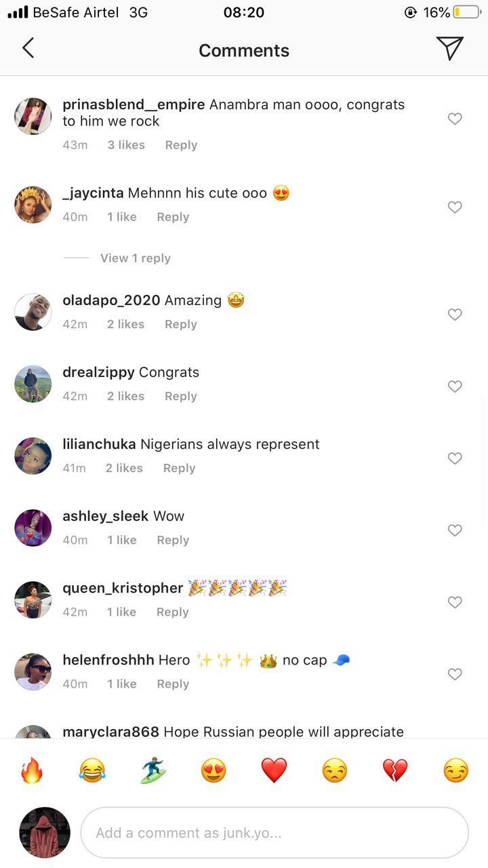Tap the paper plane share icon
488x868 pixels.
tap(449, 49)
